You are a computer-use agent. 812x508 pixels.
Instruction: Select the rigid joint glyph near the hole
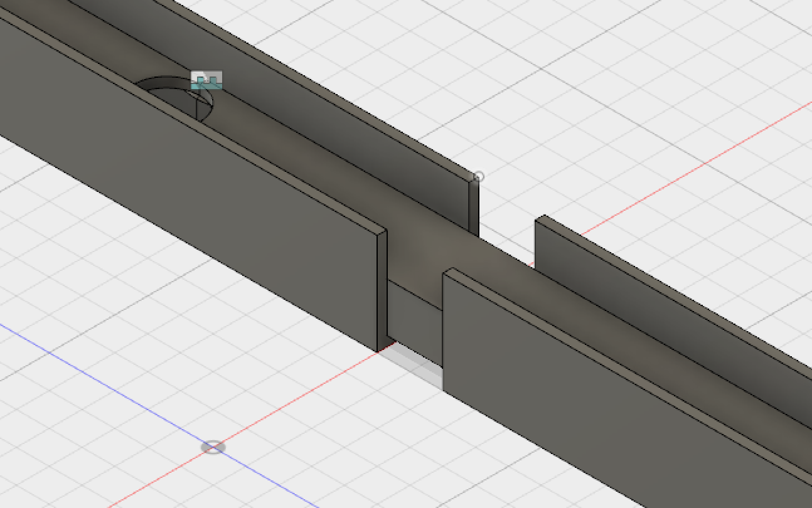click(206, 80)
